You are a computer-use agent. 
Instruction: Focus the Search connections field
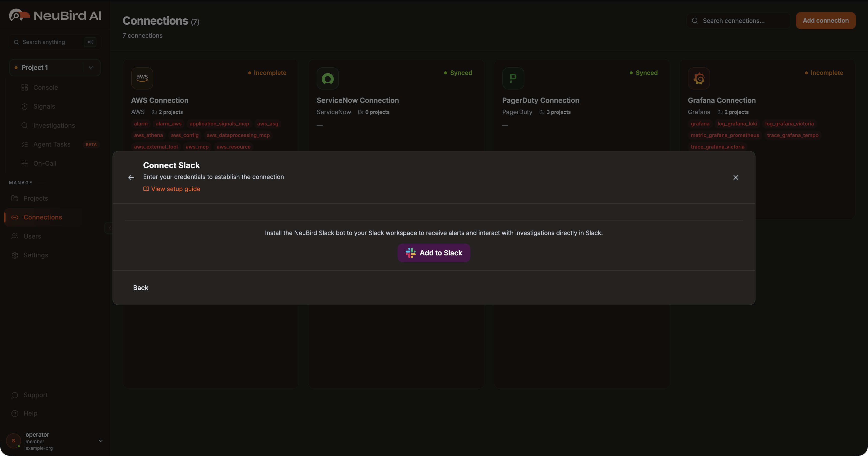[739, 21]
